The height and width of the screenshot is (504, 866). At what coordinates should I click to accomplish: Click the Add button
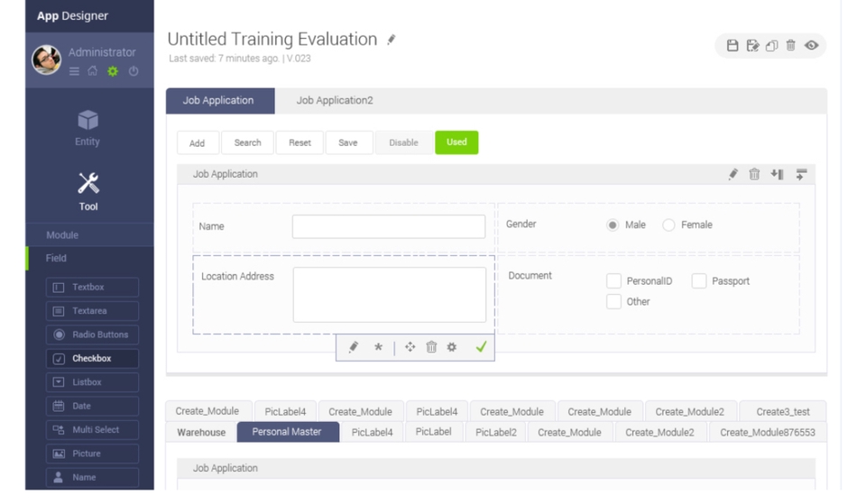click(198, 143)
